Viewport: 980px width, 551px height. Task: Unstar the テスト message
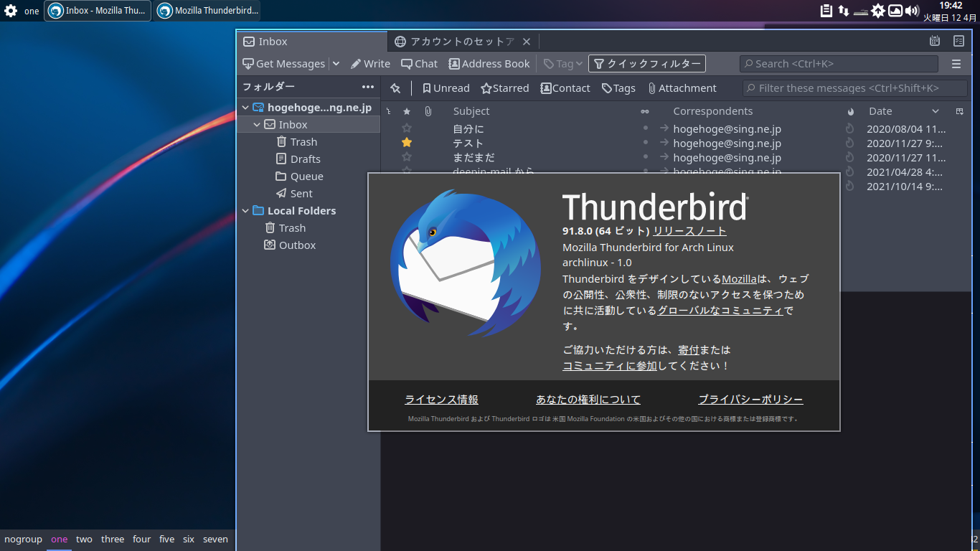407,143
